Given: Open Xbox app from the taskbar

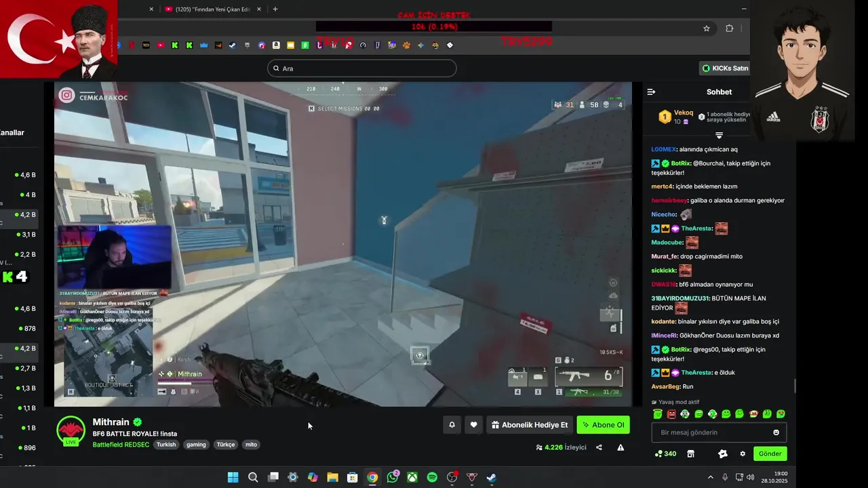Looking at the screenshot, I should [412, 477].
